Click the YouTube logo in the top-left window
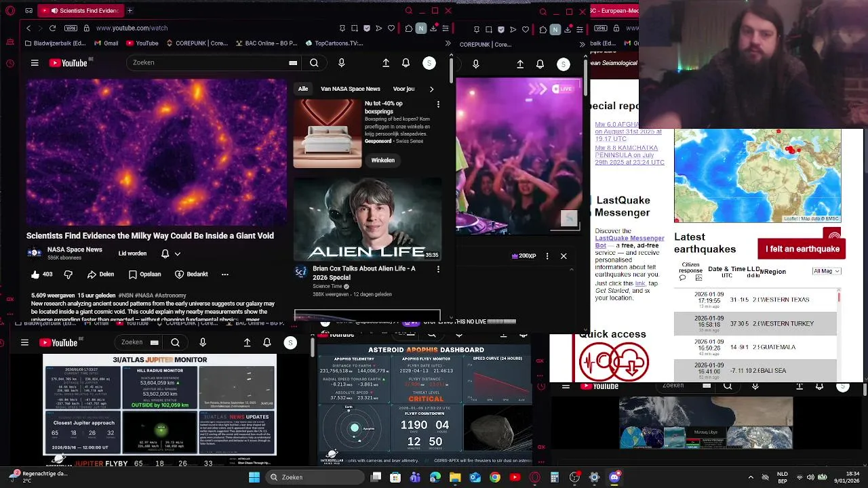The image size is (868, 488). [x=68, y=63]
